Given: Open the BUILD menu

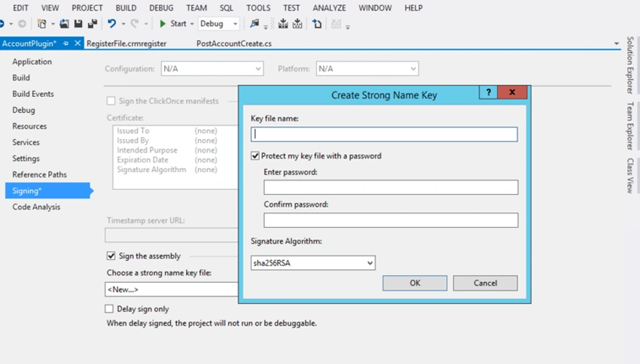Looking at the screenshot, I should pos(126,8).
